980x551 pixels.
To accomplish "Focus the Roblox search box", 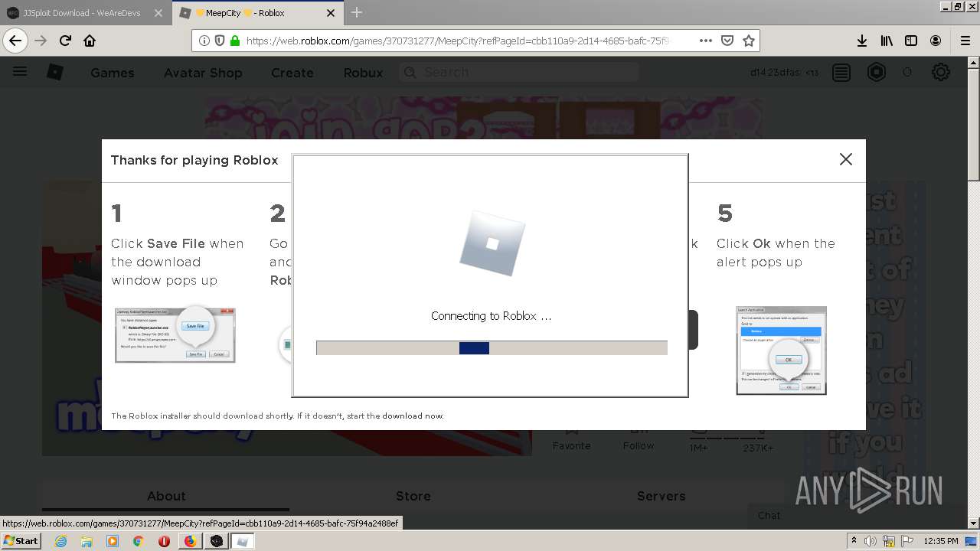I will [521, 72].
